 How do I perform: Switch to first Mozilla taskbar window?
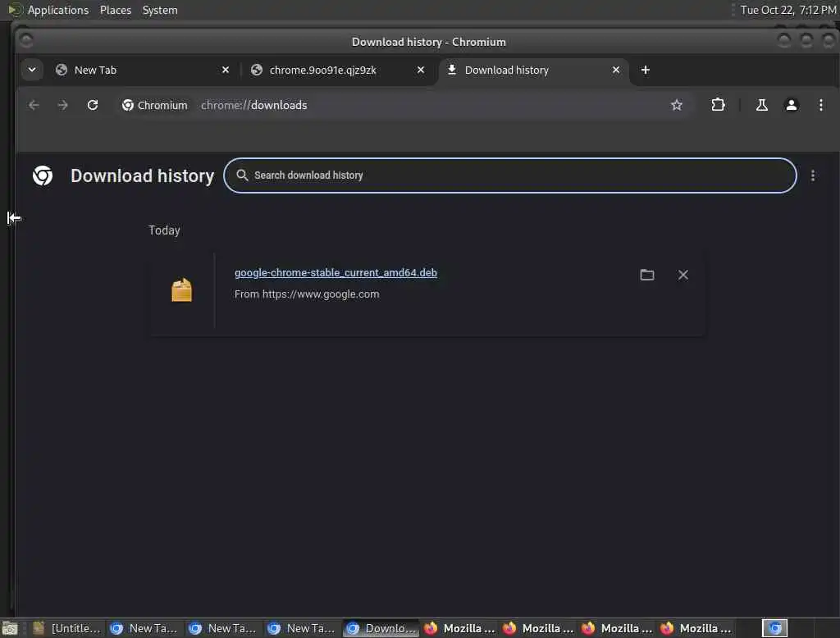[459, 628]
